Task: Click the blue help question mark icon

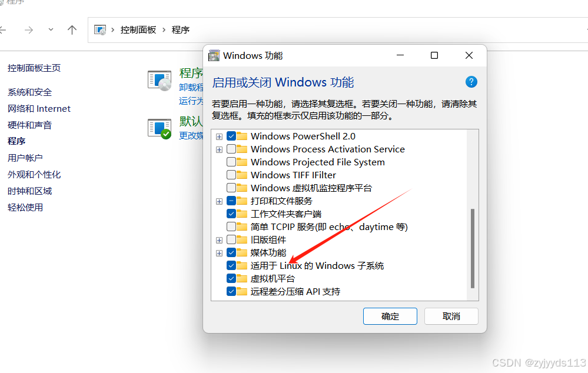Action: coord(471,82)
